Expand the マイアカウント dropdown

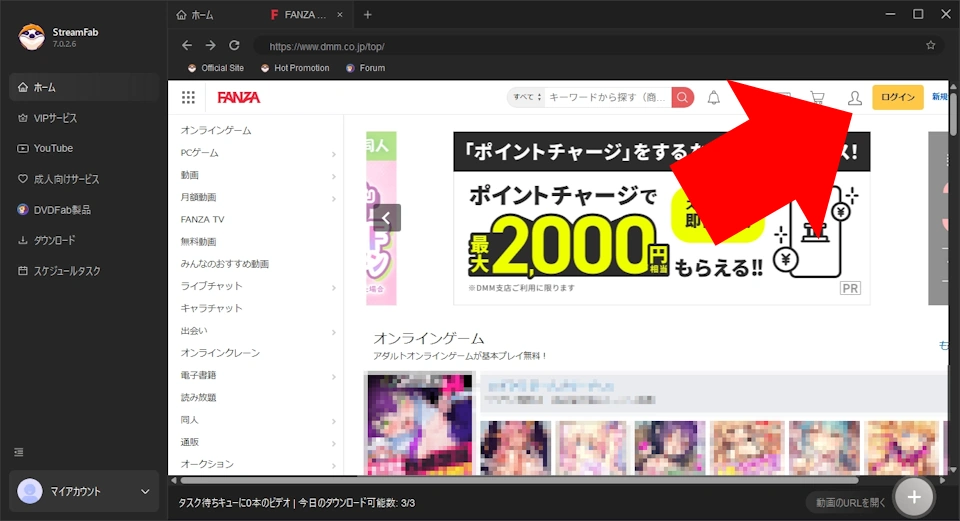(145, 491)
